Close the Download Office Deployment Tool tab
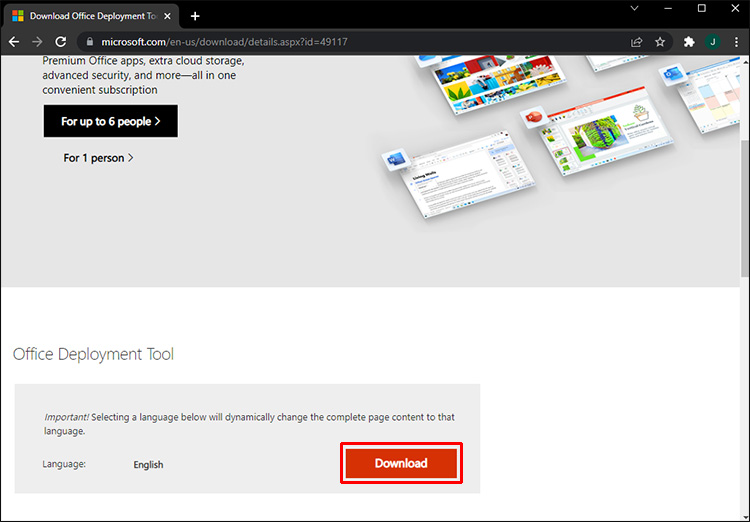 pos(167,16)
